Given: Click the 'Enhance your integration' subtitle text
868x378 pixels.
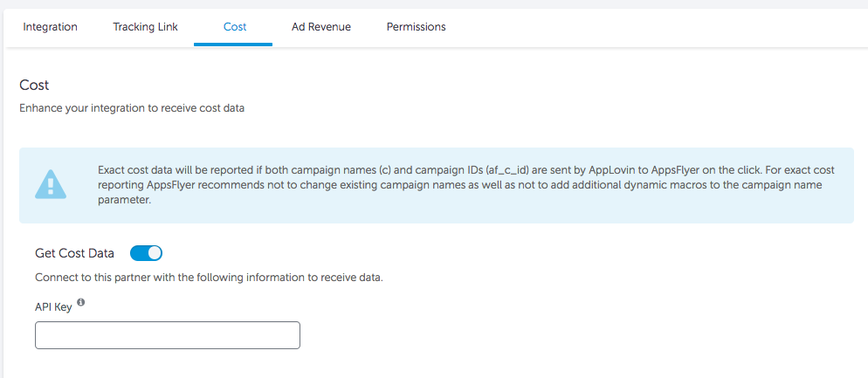Looking at the screenshot, I should pyautogui.click(x=132, y=108).
